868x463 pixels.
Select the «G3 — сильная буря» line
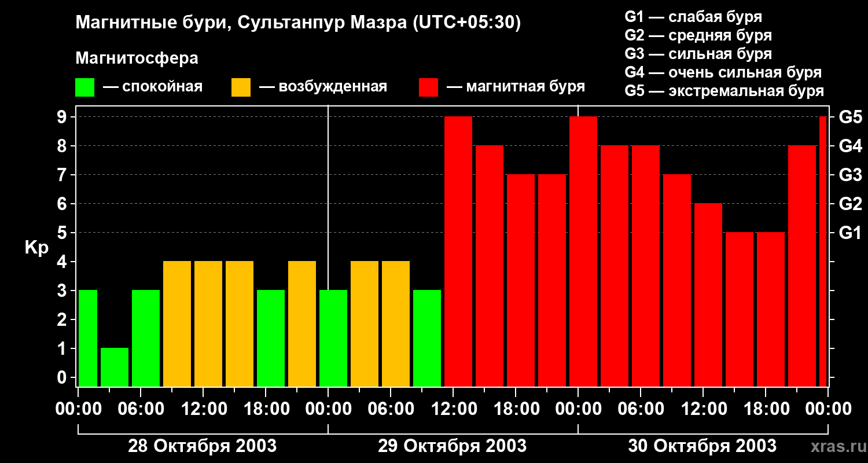(698, 54)
